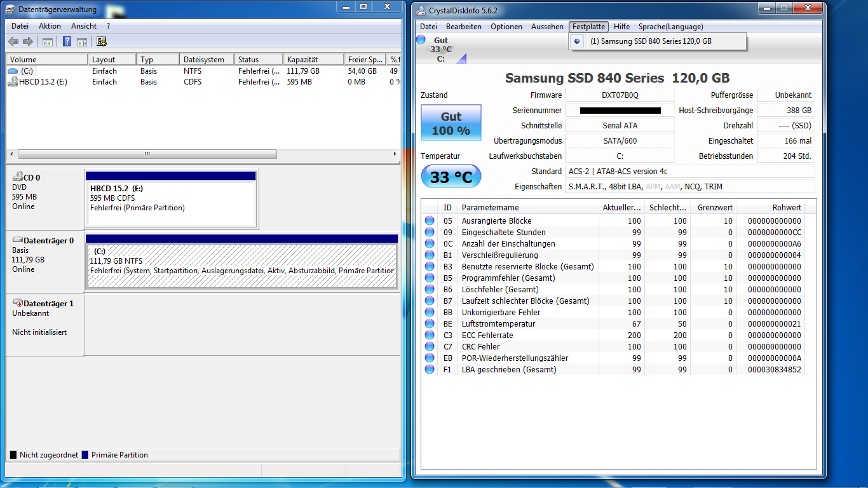Sort volumes by the Volume column header
The height and width of the screenshot is (488, 868).
47,60
